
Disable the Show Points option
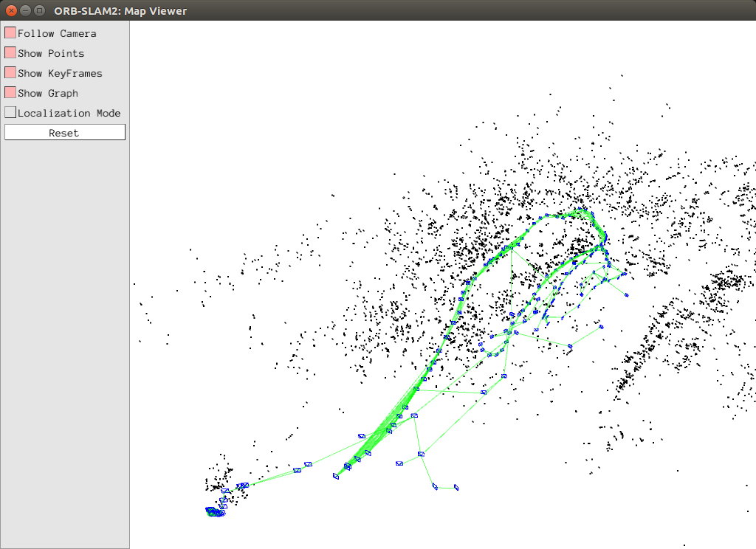click(x=10, y=52)
